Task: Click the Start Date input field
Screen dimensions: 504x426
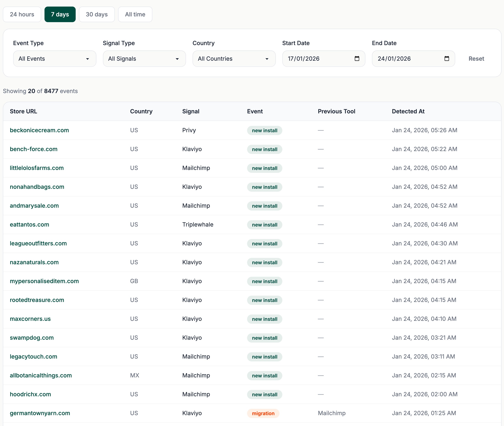Action: [314, 58]
